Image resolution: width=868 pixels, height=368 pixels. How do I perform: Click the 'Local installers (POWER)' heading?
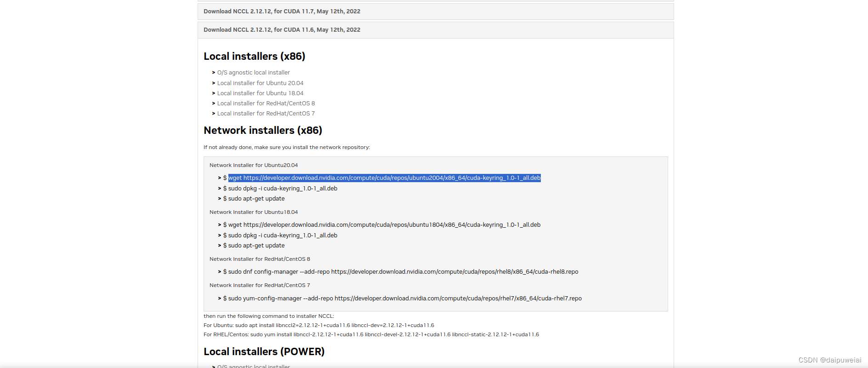pos(264,351)
